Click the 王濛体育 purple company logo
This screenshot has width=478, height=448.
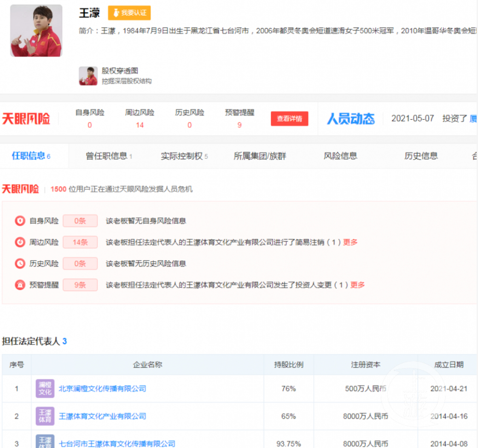(45, 416)
